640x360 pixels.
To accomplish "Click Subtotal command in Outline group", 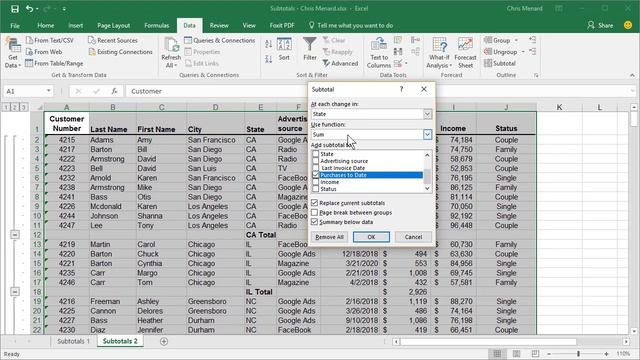I will pos(500,63).
